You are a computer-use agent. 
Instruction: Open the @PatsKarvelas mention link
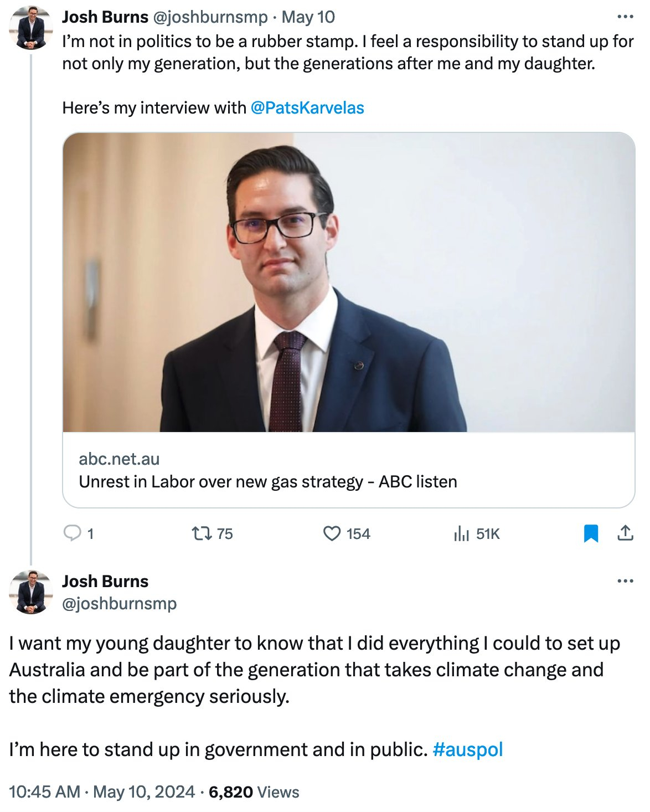[x=307, y=107]
